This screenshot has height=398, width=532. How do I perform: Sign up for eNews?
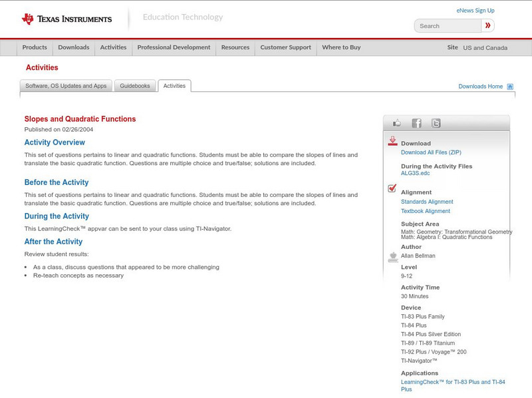point(475,10)
